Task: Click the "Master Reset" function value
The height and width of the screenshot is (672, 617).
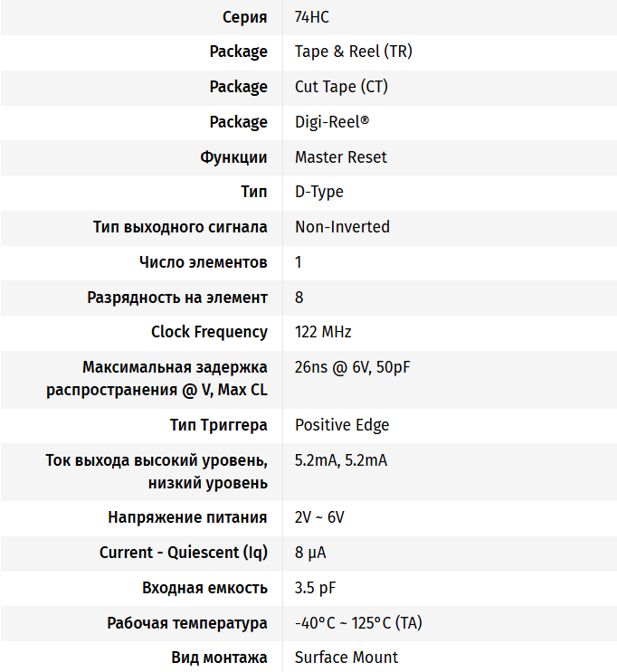Action: (x=340, y=157)
